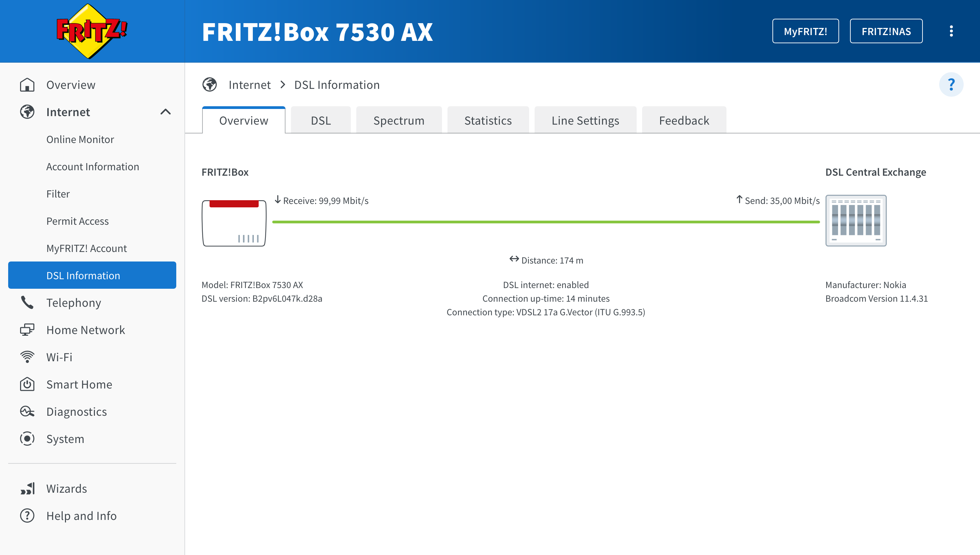980x555 pixels.
Task: Open the Statistics tab
Action: tap(488, 121)
